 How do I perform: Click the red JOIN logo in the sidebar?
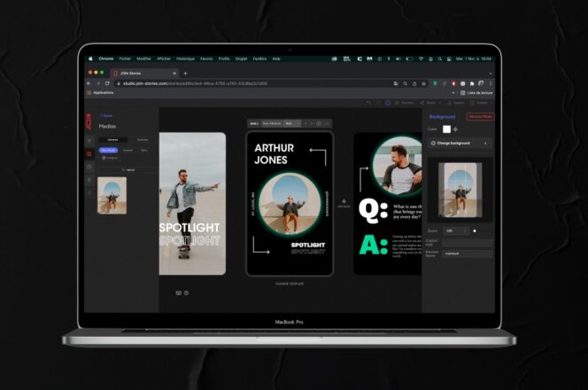[x=89, y=122]
